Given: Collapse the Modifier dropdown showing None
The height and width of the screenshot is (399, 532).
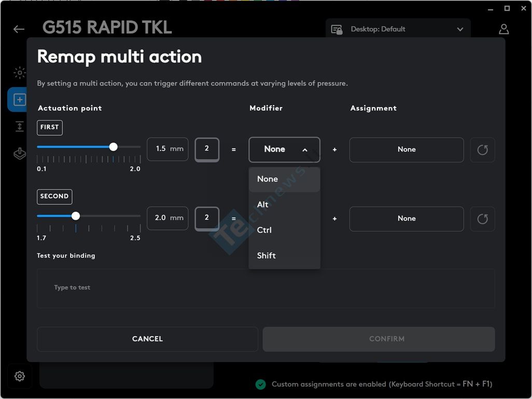Looking at the screenshot, I should (284, 149).
